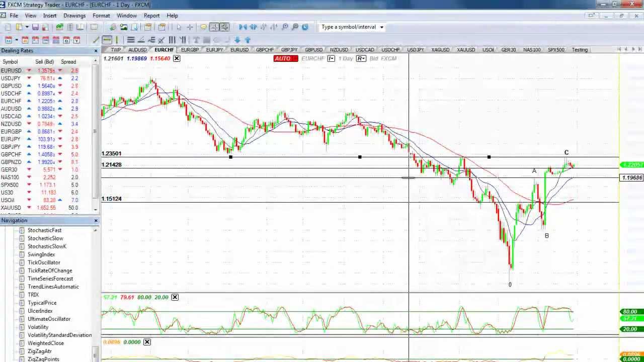Screen dimensions: 644x362
Task: Switch to the XAUUSD chart tab
Action: [x=466, y=50]
